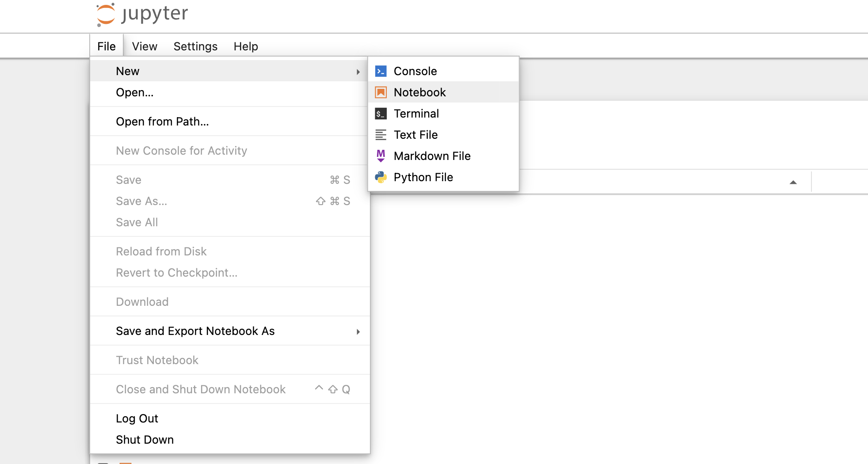Click the Save menu entry

[230, 180]
